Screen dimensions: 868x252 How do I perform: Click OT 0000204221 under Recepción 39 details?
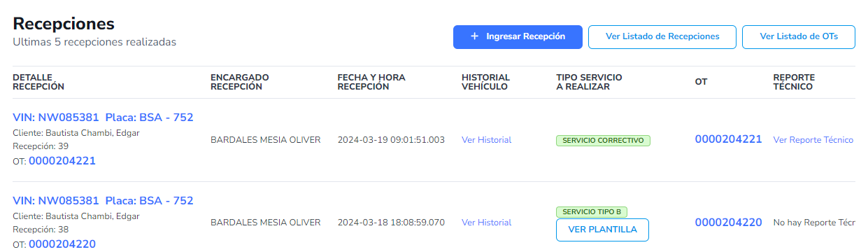pyautogui.click(x=62, y=161)
